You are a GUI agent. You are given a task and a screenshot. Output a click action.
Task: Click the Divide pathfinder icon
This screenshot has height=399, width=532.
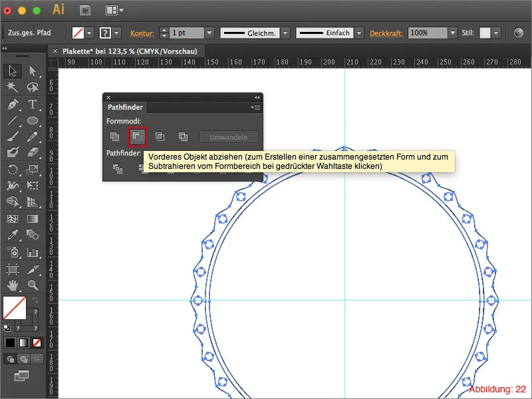pyautogui.click(x=118, y=169)
